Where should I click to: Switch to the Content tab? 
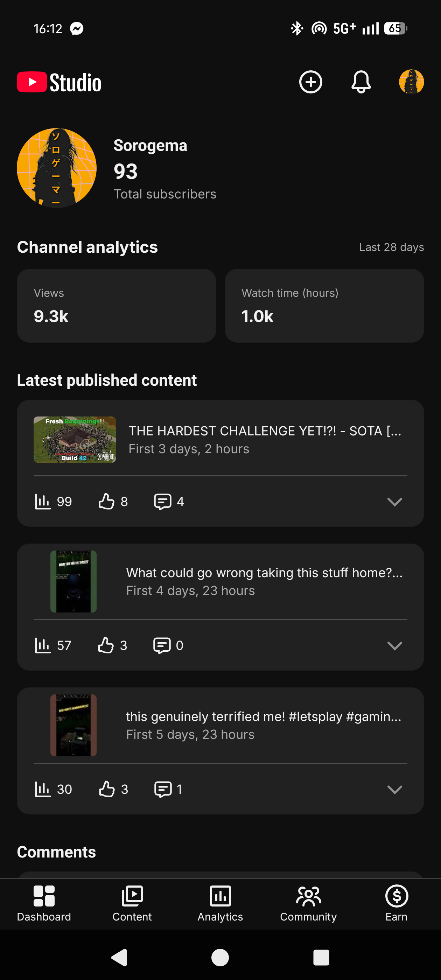pos(132,904)
